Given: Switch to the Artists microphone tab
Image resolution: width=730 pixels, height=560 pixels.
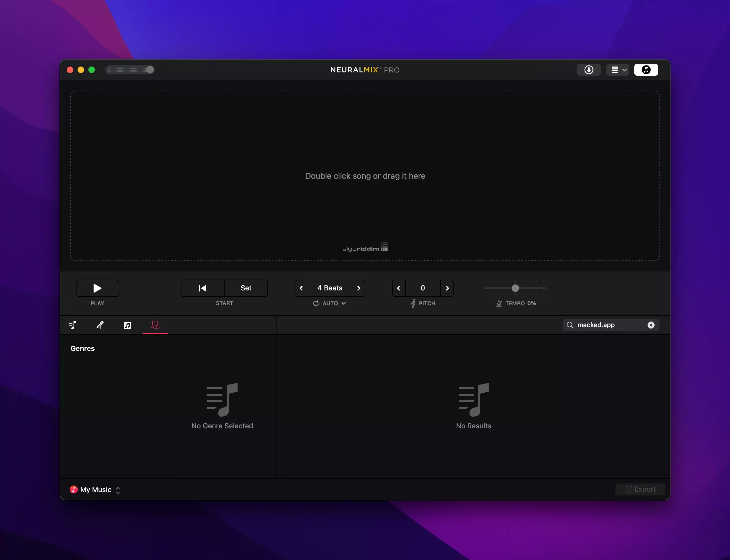Looking at the screenshot, I should (100, 325).
